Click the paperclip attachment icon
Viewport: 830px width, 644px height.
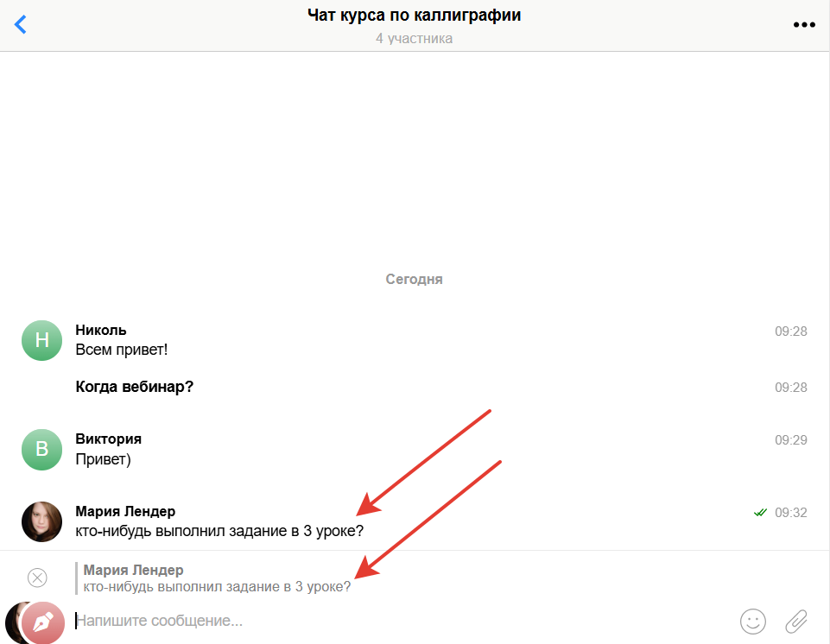click(795, 620)
